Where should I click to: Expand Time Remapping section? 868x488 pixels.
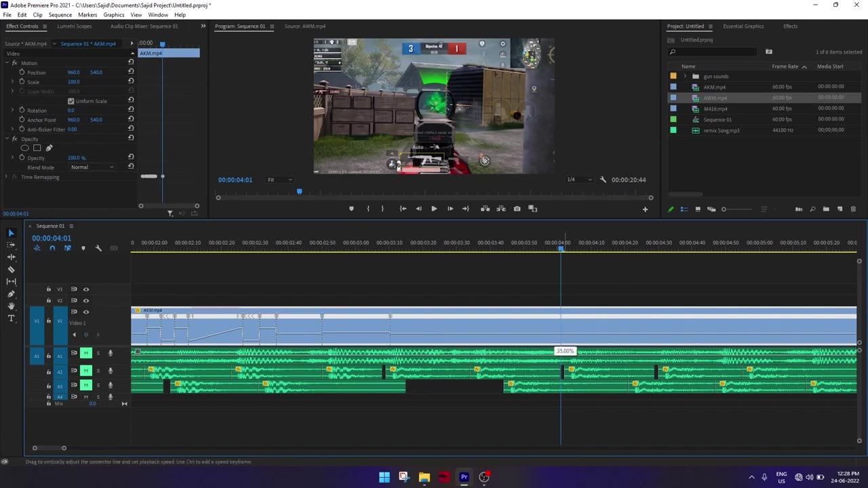click(x=6, y=177)
